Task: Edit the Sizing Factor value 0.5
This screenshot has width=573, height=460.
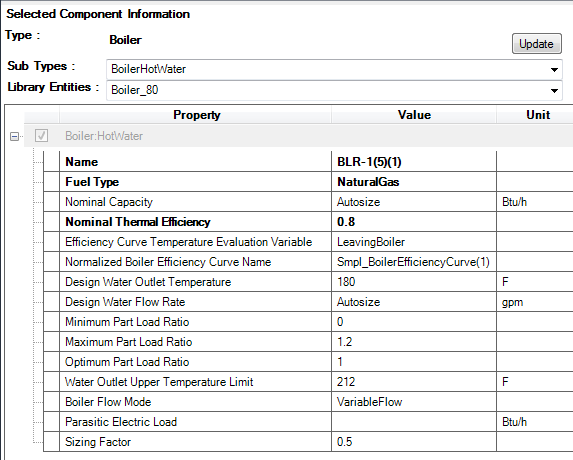Action: pos(414,442)
